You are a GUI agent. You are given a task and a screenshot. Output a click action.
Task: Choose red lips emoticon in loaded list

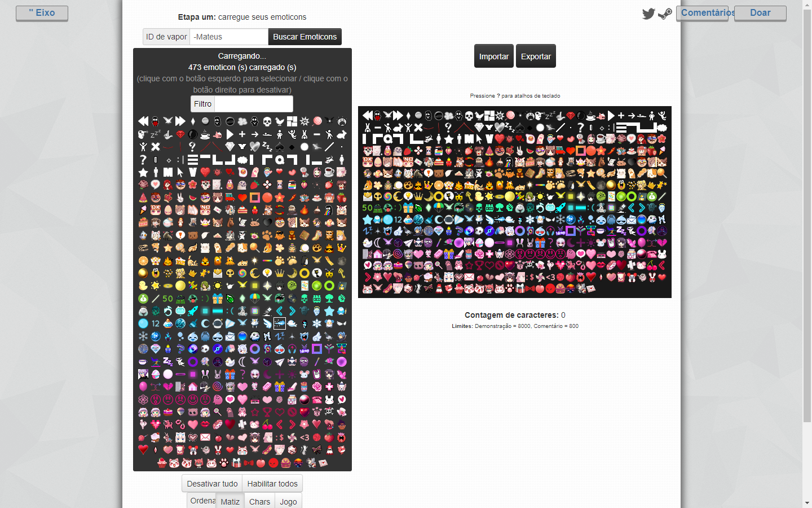[205, 424]
